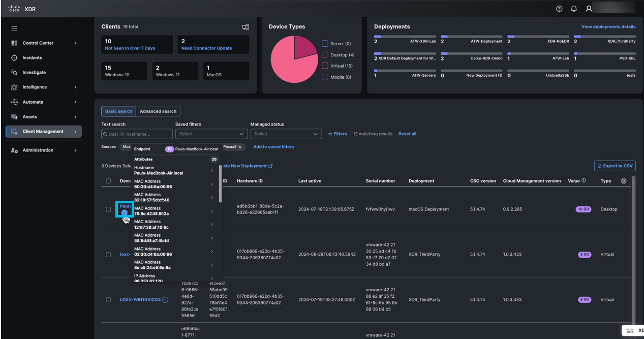Expand Administration sidebar chevron
The image size is (644, 339).
pyautogui.click(x=75, y=150)
